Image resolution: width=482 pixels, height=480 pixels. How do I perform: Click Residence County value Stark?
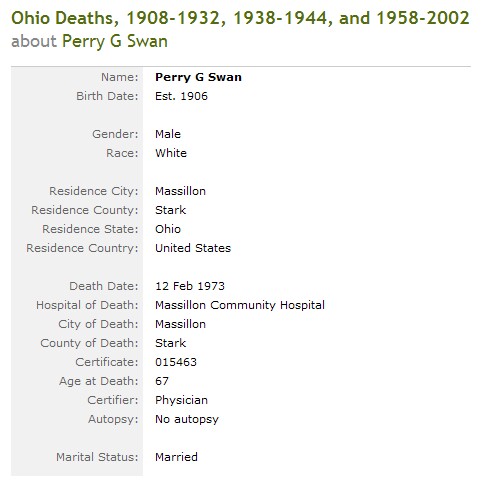[170, 210]
